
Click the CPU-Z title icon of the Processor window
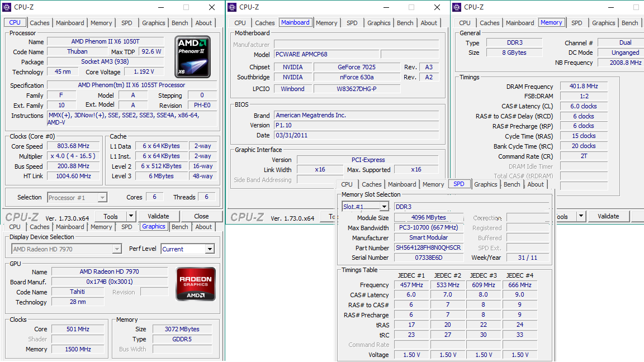coord(7,7)
